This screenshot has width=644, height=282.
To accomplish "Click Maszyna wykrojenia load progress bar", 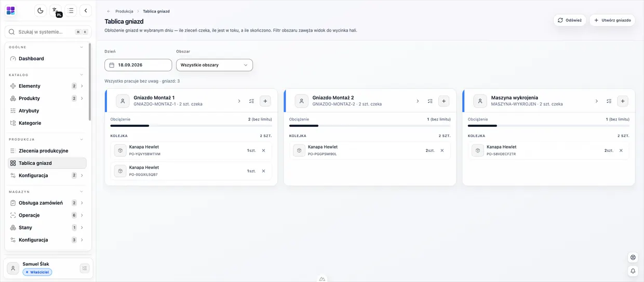I will click(548, 126).
